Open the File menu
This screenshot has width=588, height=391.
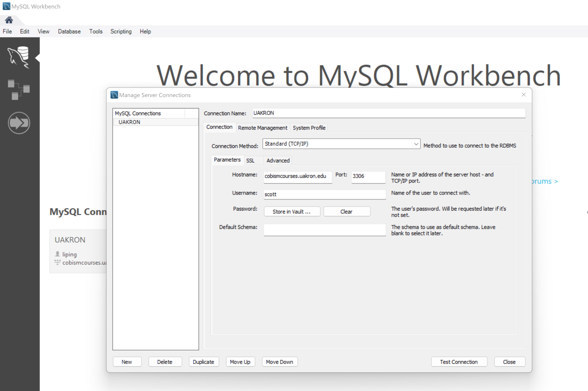click(x=7, y=31)
